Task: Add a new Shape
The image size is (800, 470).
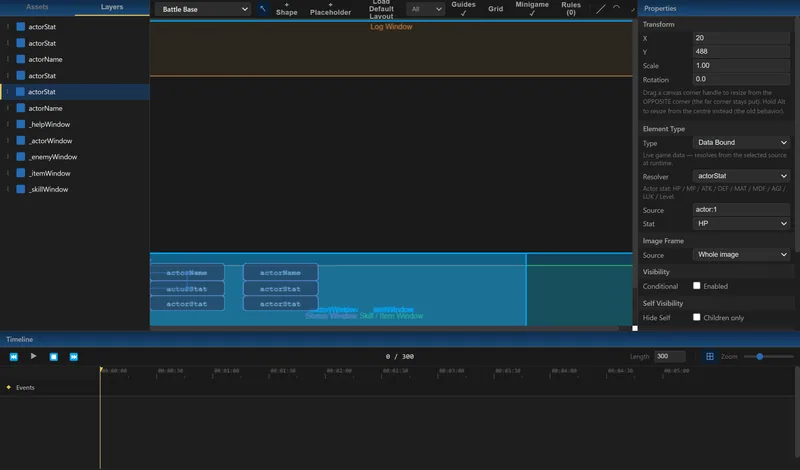Action: pos(286,9)
